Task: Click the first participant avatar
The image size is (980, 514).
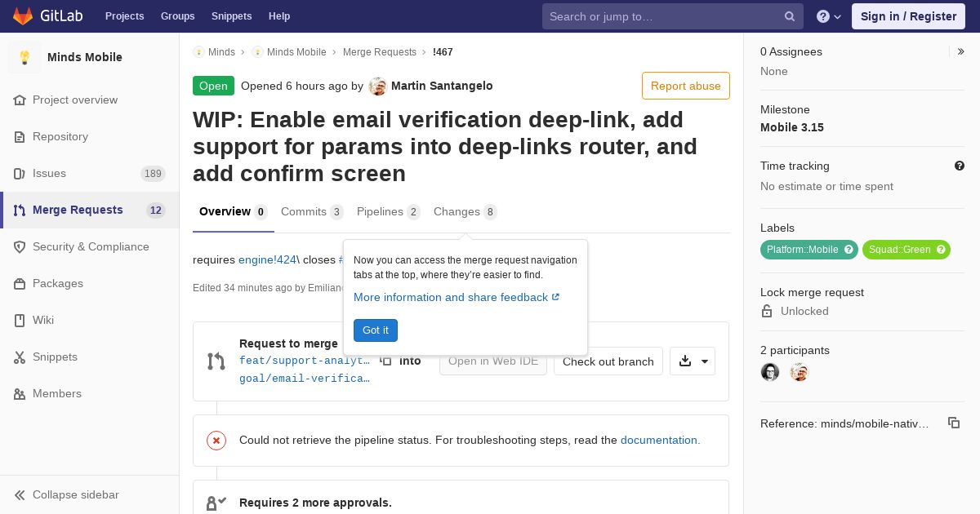Action: tap(770, 372)
